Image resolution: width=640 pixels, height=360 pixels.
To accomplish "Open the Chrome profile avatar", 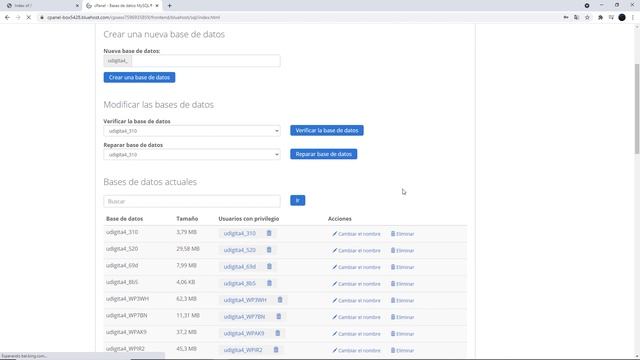I will (x=622, y=18).
